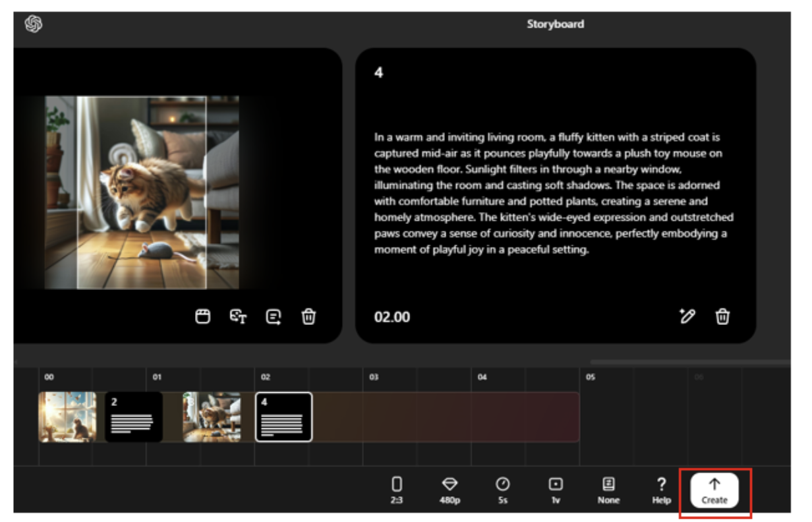
Task: Open the 2:3 aspect ratio setting
Action: point(397,490)
